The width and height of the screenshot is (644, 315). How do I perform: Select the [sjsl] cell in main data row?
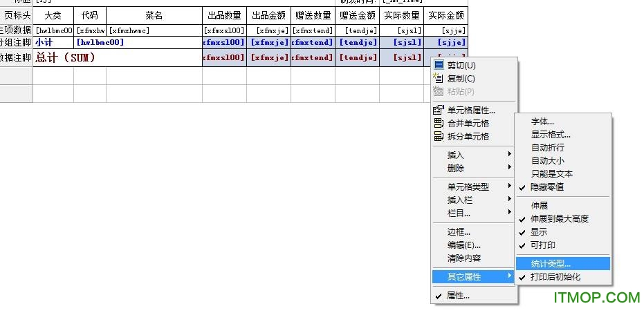click(x=402, y=30)
